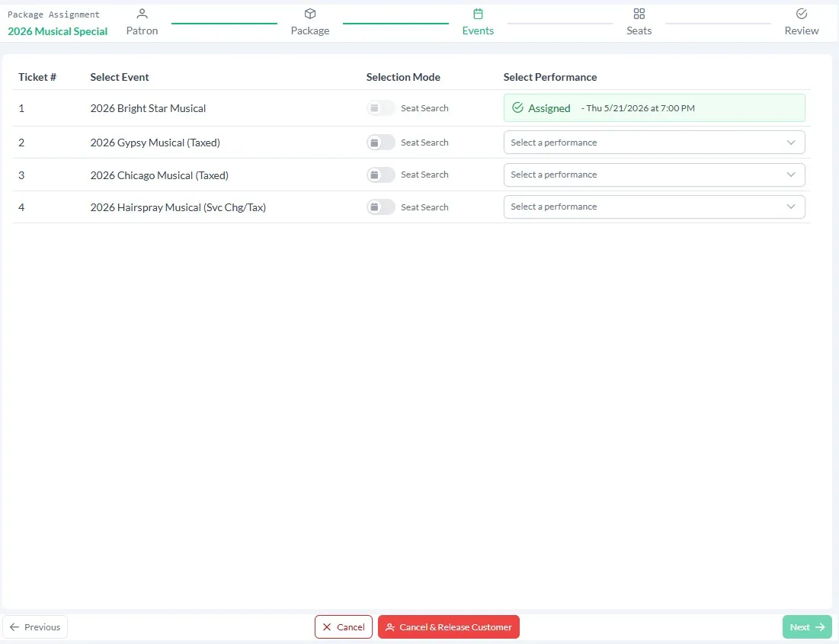The image size is (839, 644).
Task: Click the Selection Mode column header
Action: point(403,77)
